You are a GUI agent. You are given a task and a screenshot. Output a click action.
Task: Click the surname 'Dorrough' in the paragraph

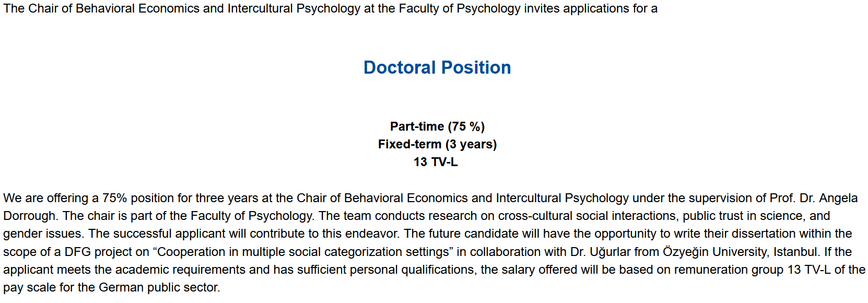click(x=29, y=216)
